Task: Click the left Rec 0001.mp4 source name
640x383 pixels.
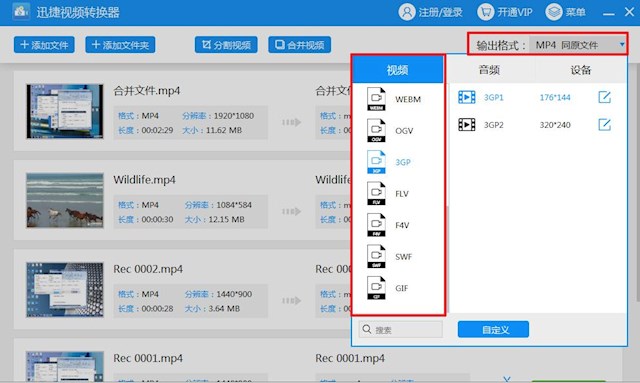Action: pos(148,358)
